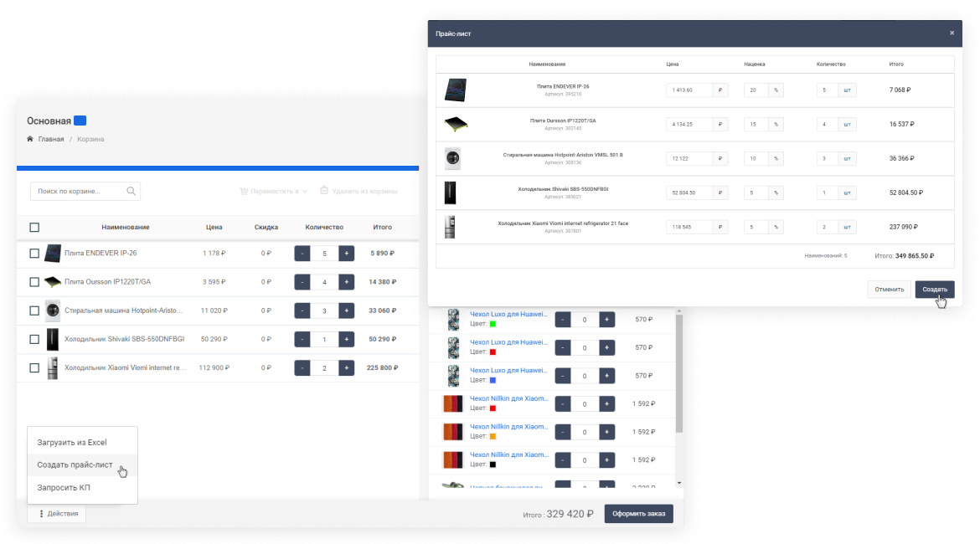Click price list total 349 865.50 ₽

(915, 256)
